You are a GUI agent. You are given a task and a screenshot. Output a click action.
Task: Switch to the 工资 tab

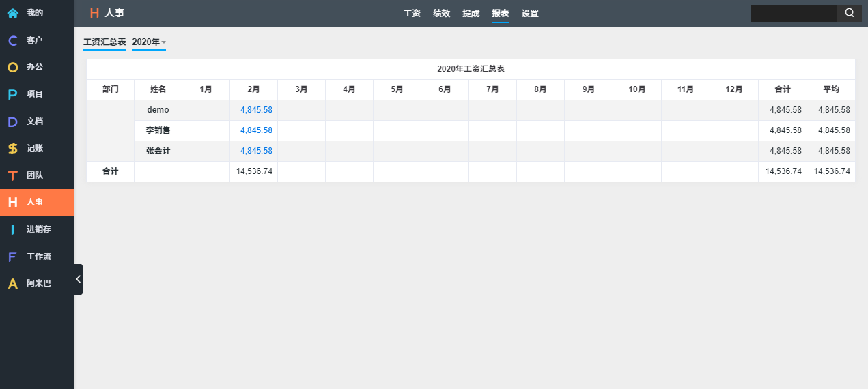(x=412, y=14)
